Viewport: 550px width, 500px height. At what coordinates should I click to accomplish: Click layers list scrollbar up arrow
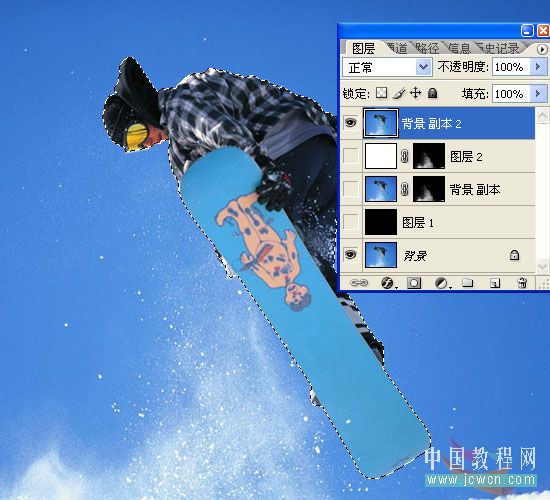pos(542,116)
